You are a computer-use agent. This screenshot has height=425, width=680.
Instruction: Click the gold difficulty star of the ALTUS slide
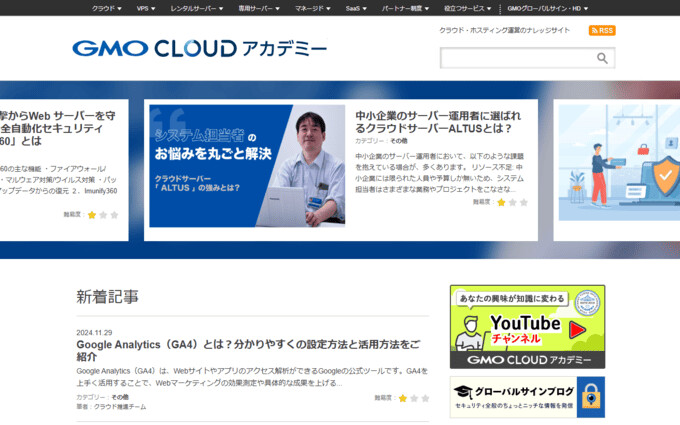point(501,203)
